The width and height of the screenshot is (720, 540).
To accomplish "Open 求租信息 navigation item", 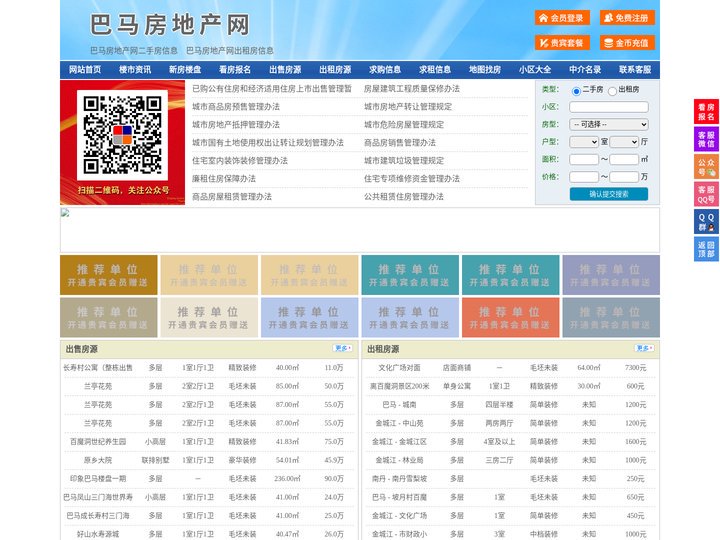I will [x=435, y=70].
